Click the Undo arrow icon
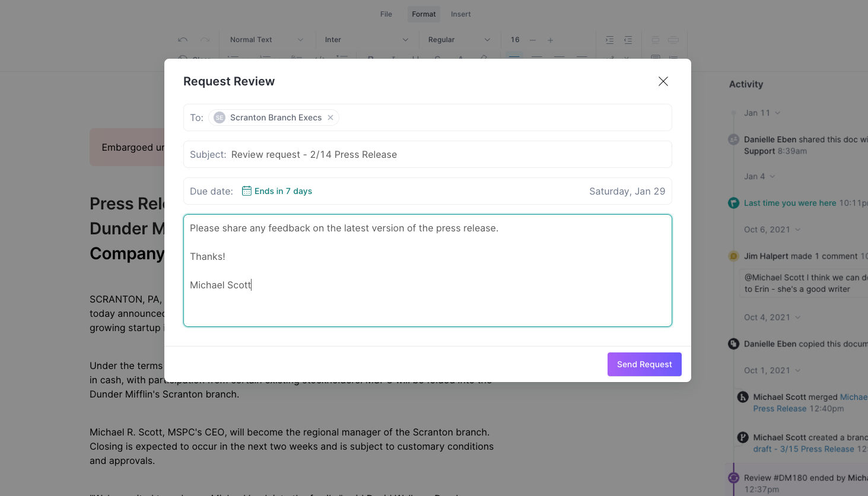Viewport: 868px width, 496px height. point(182,39)
